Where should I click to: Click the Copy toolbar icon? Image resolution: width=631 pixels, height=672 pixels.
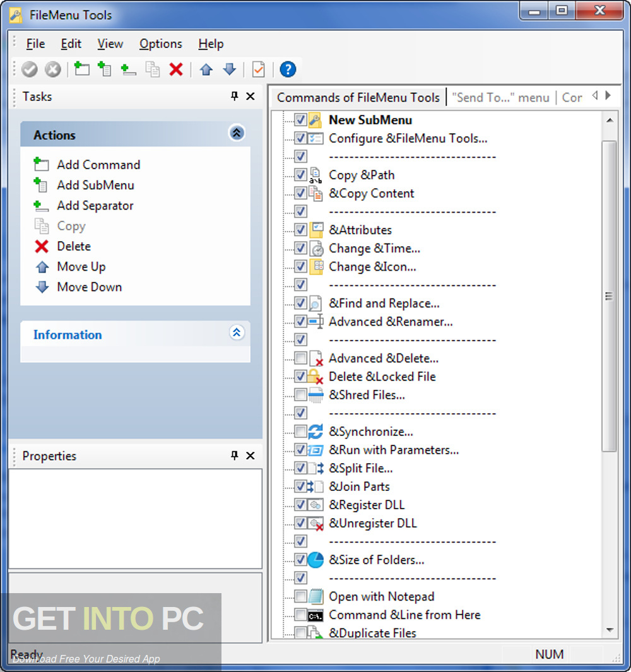(x=153, y=69)
